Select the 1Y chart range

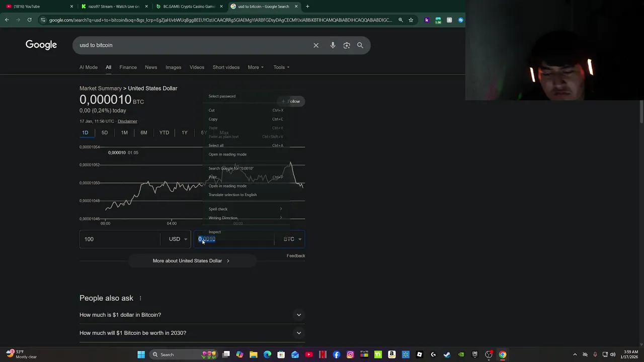(x=185, y=133)
